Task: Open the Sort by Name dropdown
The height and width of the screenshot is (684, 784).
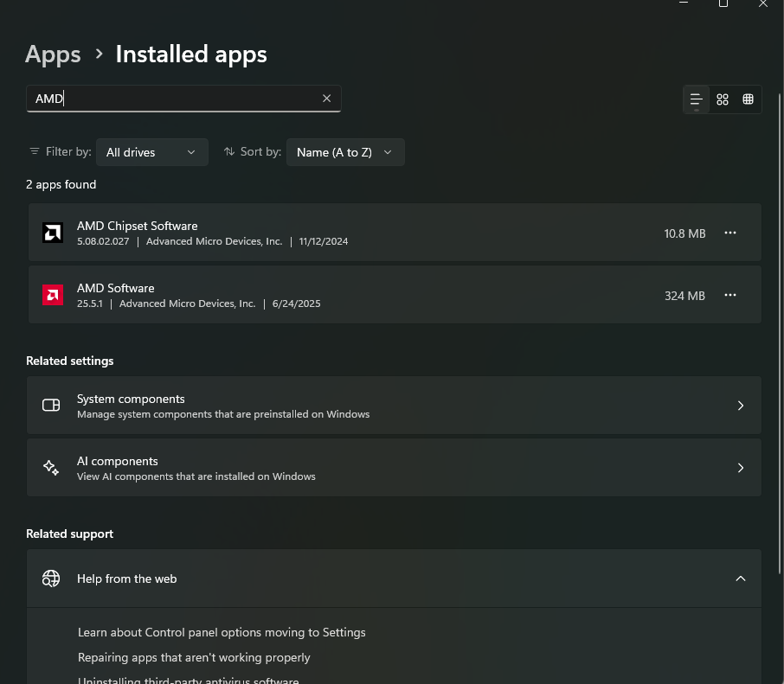Action: pos(344,152)
